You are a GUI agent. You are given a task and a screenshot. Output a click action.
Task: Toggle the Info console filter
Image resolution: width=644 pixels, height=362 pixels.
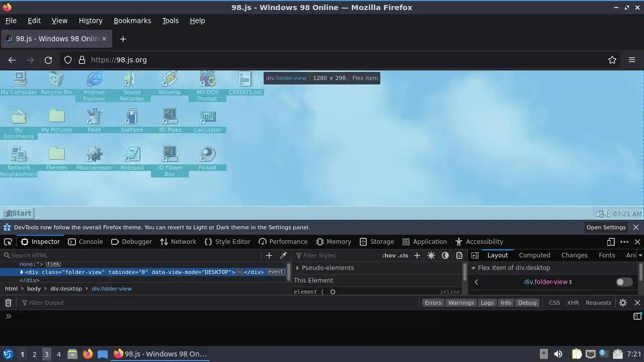point(506,303)
